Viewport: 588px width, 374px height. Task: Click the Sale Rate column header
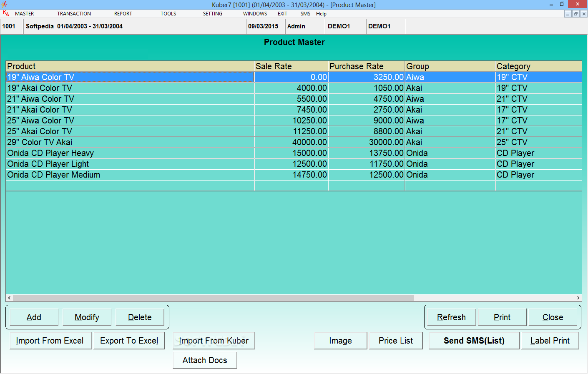pos(291,66)
